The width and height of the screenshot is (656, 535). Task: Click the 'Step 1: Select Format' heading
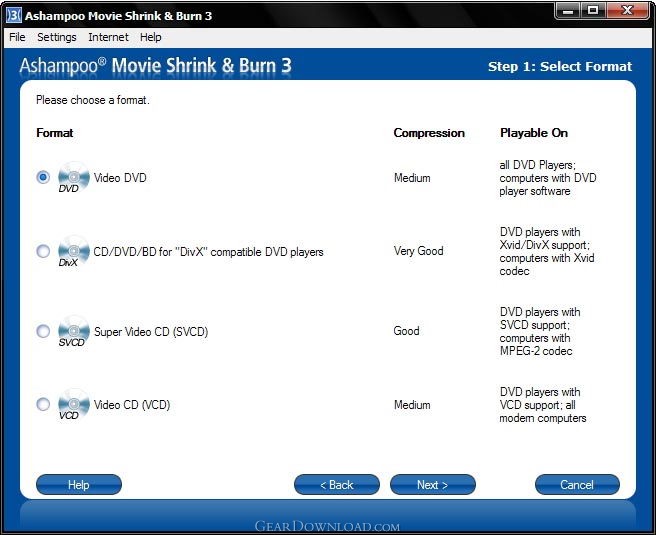click(x=560, y=67)
